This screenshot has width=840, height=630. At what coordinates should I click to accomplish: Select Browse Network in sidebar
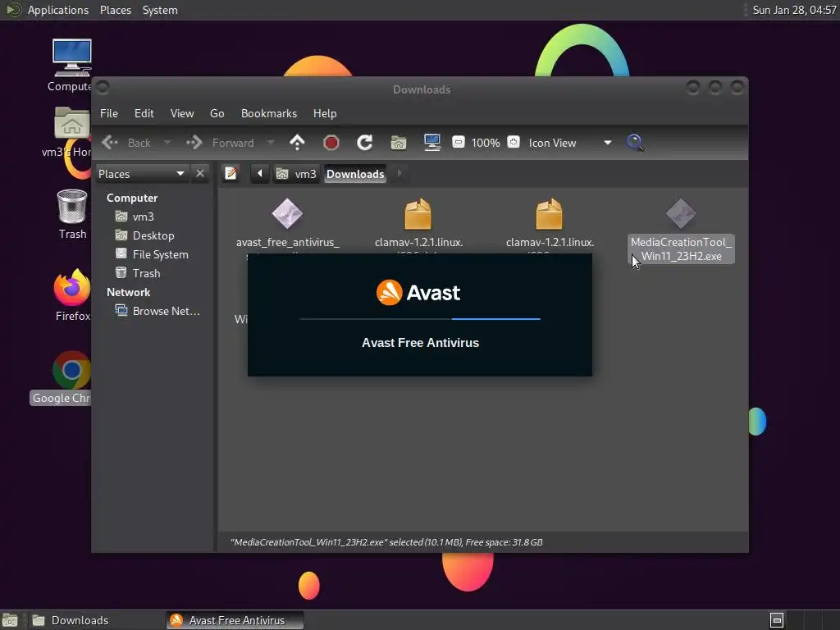[x=166, y=311]
